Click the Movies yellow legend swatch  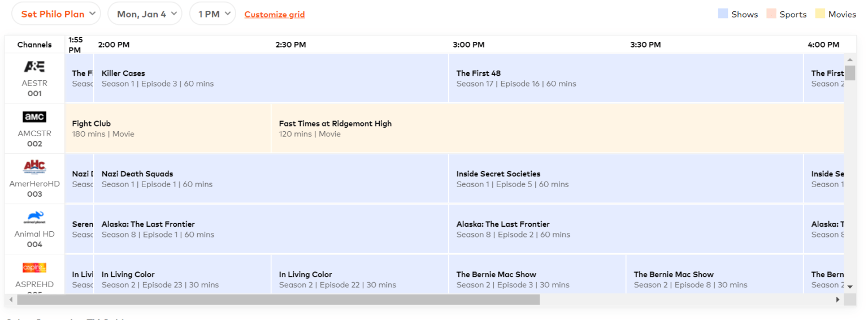[x=820, y=14]
